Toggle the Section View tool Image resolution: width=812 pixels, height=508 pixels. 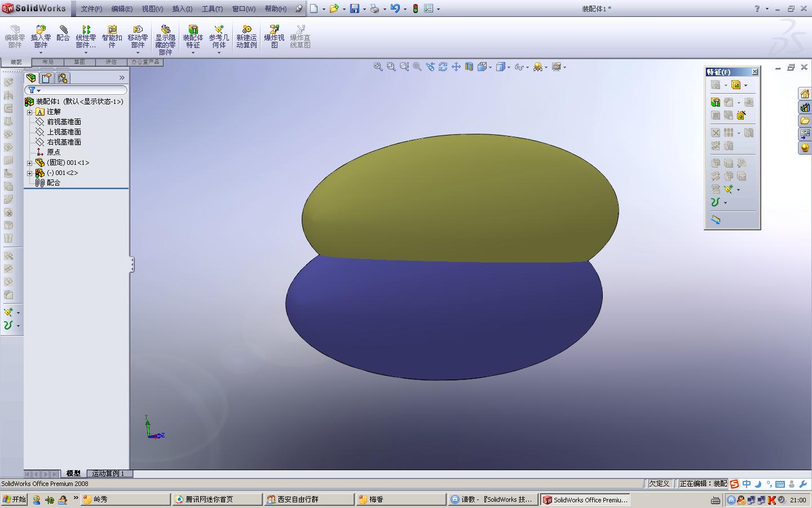[469, 67]
